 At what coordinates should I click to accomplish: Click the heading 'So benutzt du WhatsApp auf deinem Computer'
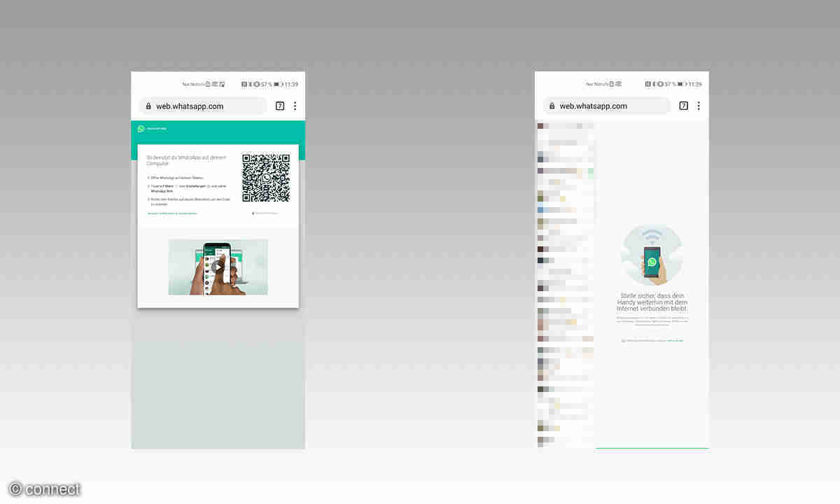click(x=187, y=161)
